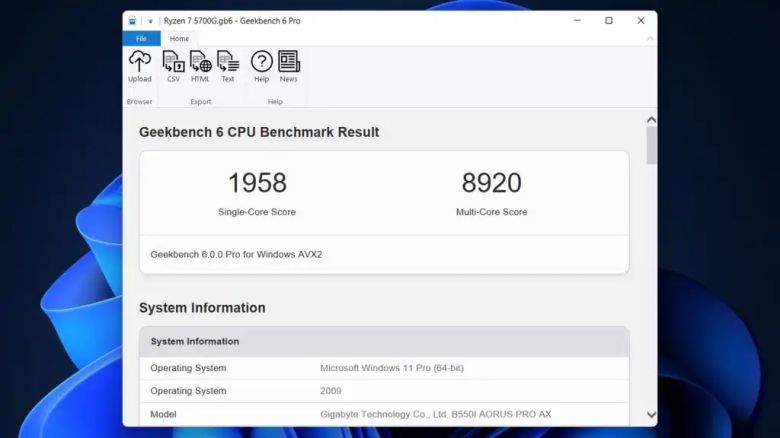Click the vertical scrollbar thumb
The height and width of the screenshot is (438, 780).
pos(651,146)
